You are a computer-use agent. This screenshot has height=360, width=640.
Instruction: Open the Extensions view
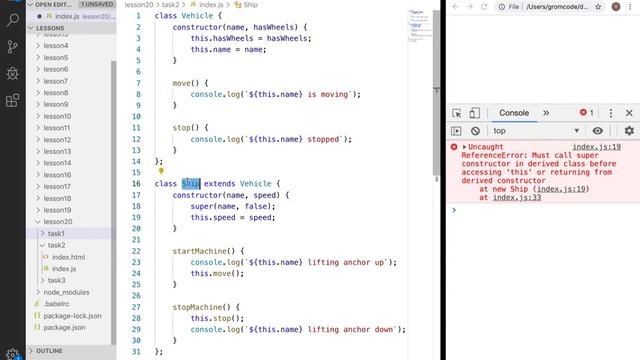coord(13,100)
